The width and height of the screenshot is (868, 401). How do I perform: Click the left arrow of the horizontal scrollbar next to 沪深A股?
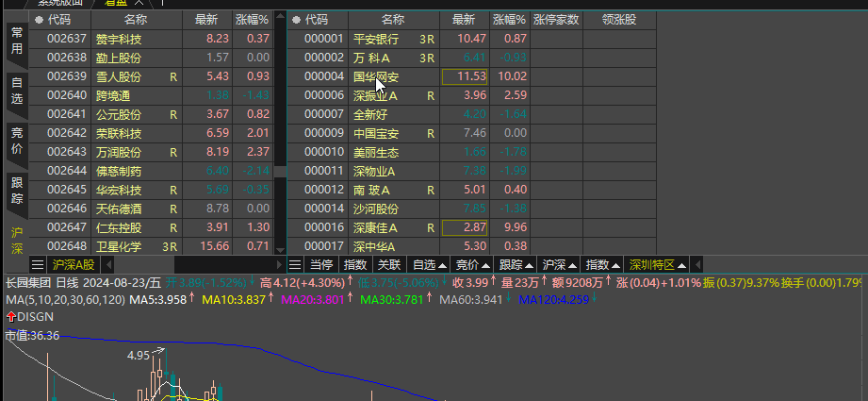(x=108, y=264)
